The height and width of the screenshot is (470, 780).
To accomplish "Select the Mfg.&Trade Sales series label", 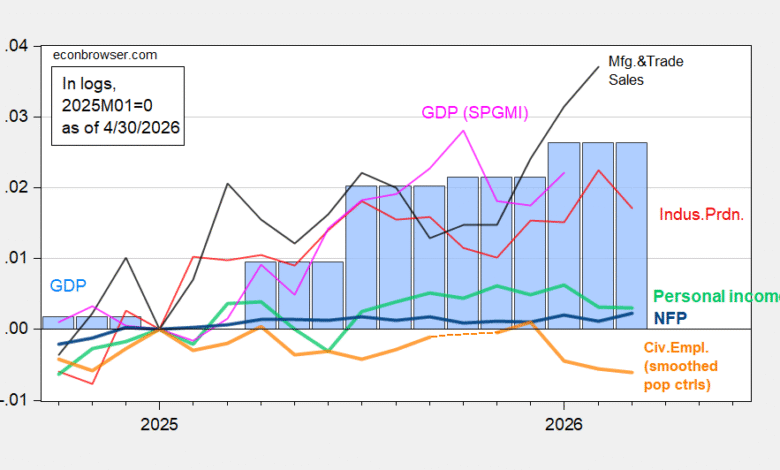I will coord(646,70).
